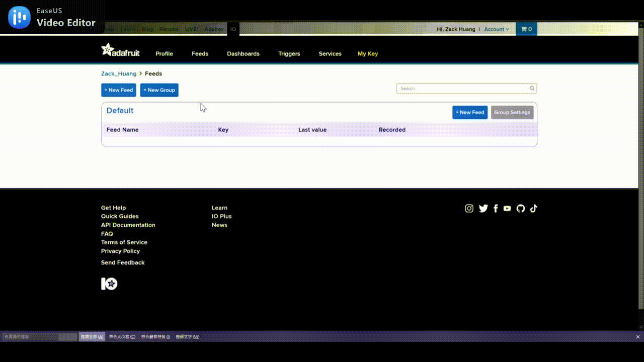Click the Key column header

(223, 130)
